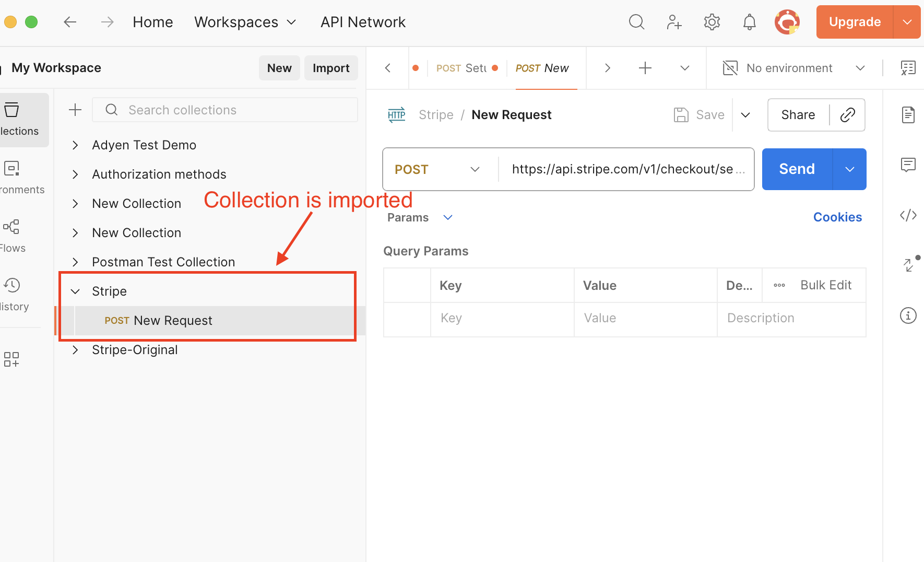924x562 pixels.
Task: Expand the Adyen Test Demo collection
Action: [75, 145]
